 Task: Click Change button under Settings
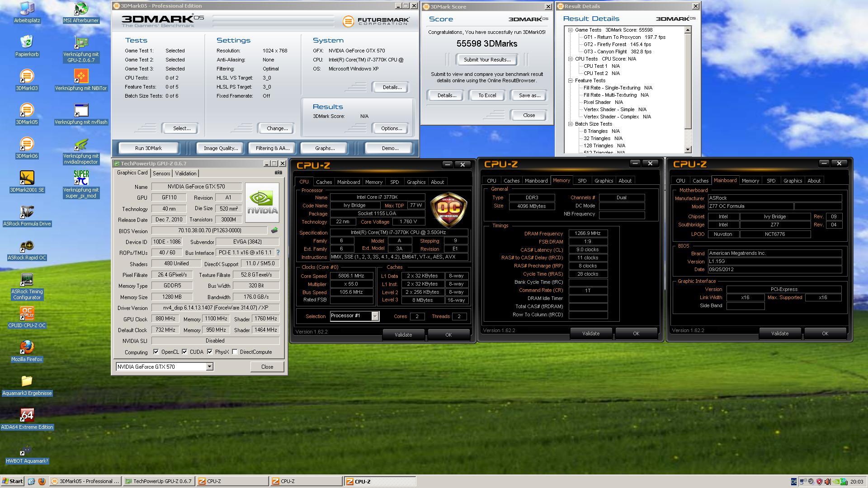click(x=277, y=128)
